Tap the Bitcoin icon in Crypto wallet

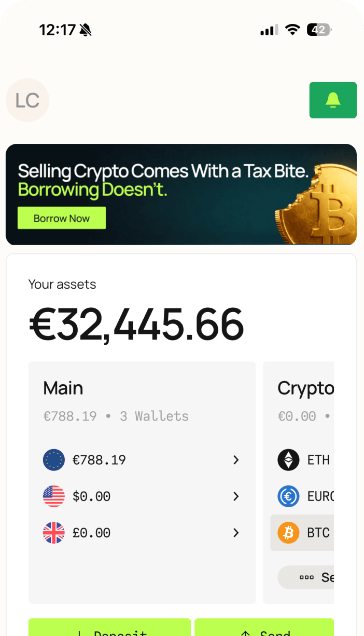coord(289,532)
